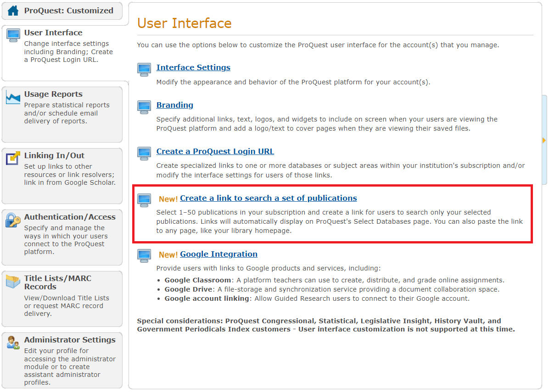Open the Linking In/Out section
549x392 pixels.
pyautogui.click(x=62, y=176)
